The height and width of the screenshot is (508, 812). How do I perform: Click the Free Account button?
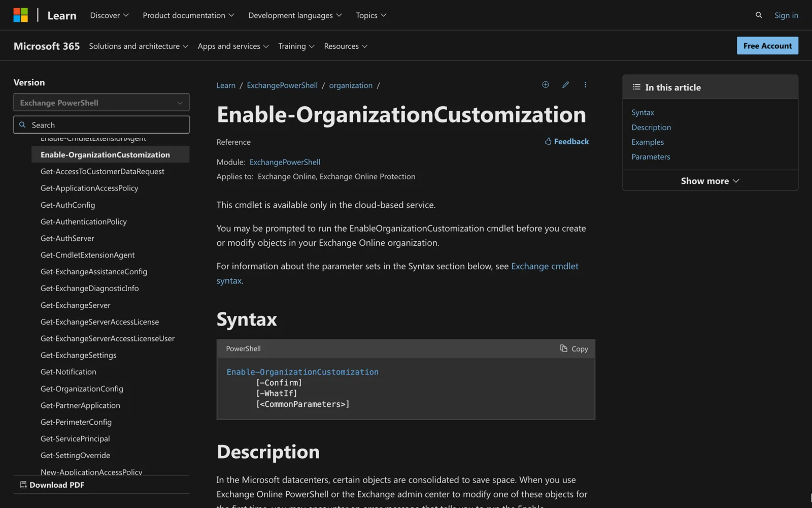(x=767, y=46)
